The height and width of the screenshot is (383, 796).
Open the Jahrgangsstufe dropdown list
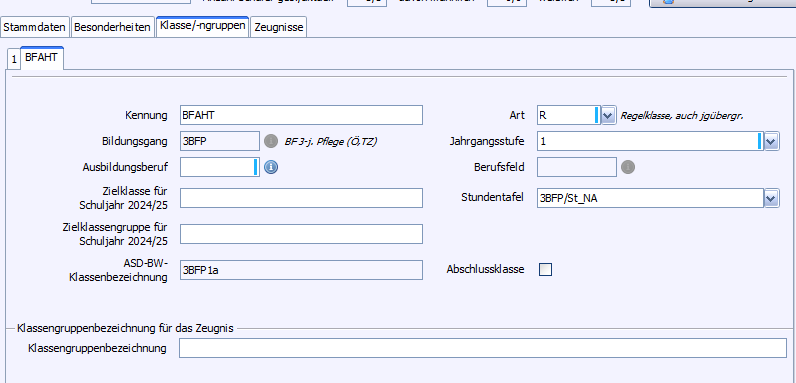772,141
